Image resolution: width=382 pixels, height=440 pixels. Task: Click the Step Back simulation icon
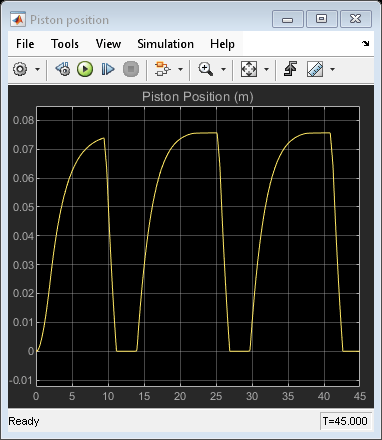pyautogui.click(x=63, y=69)
